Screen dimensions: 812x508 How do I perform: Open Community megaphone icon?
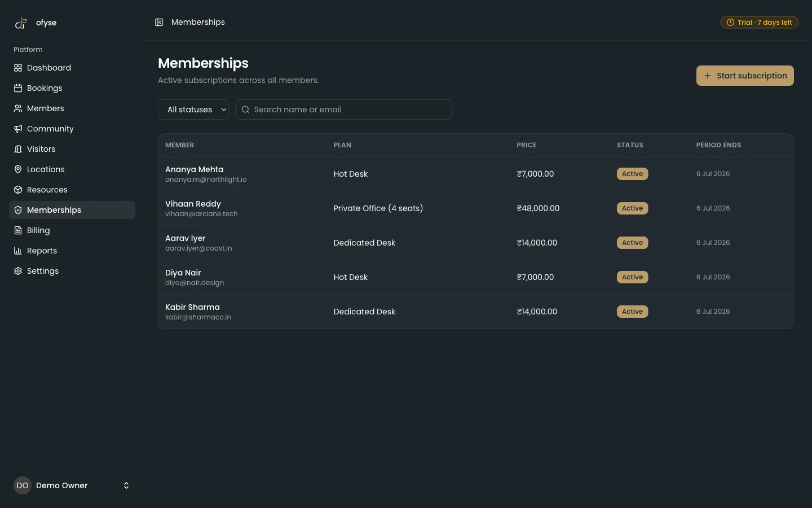[x=18, y=129]
